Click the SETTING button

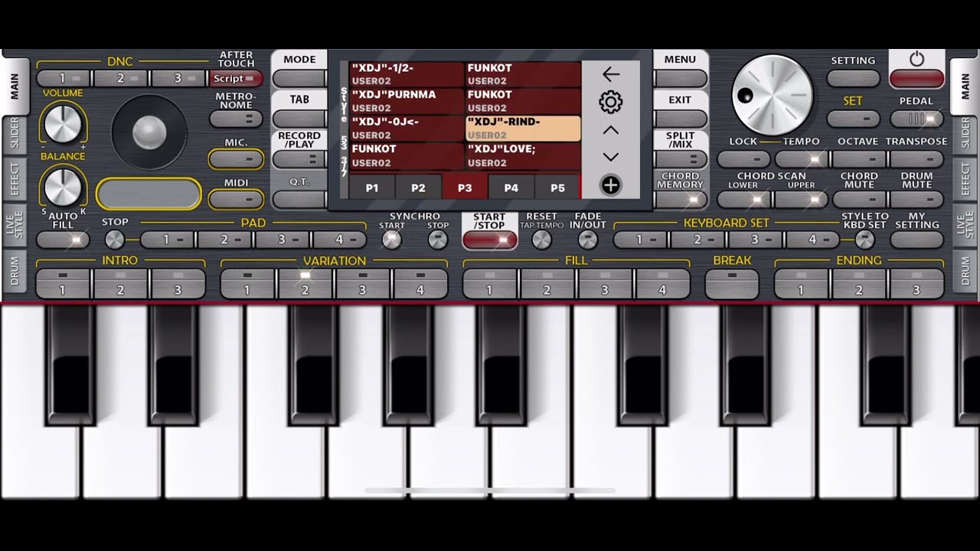pyautogui.click(x=853, y=78)
